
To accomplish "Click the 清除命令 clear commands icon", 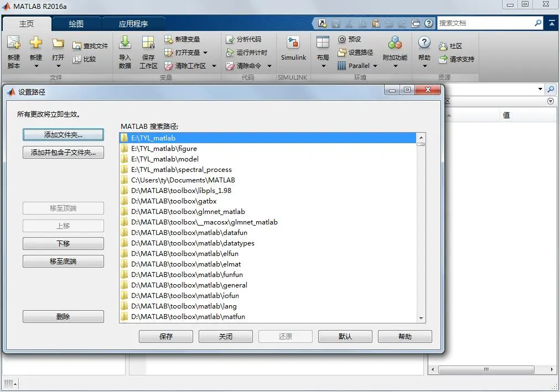I will (x=230, y=66).
